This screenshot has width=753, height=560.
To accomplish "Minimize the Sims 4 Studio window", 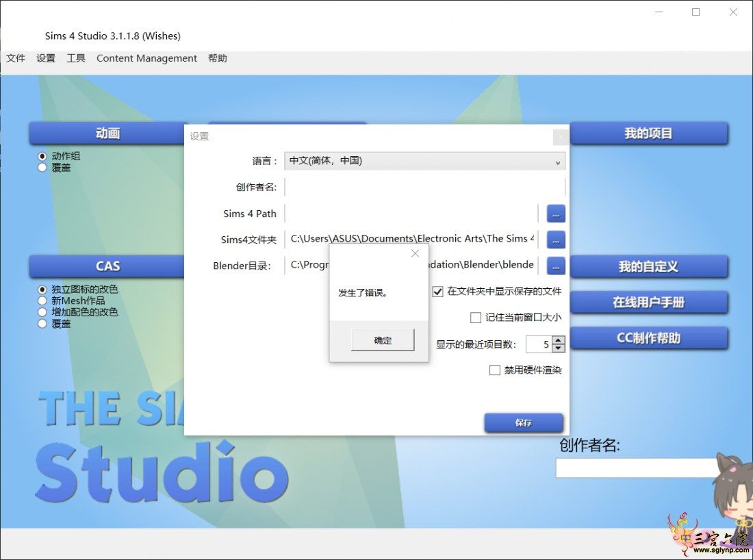I will tap(659, 12).
